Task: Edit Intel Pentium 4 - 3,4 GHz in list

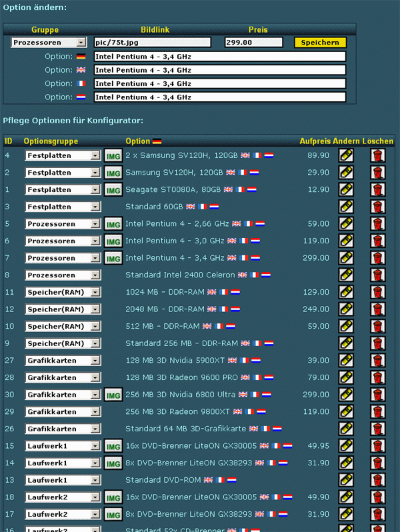Action: point(346,258)
